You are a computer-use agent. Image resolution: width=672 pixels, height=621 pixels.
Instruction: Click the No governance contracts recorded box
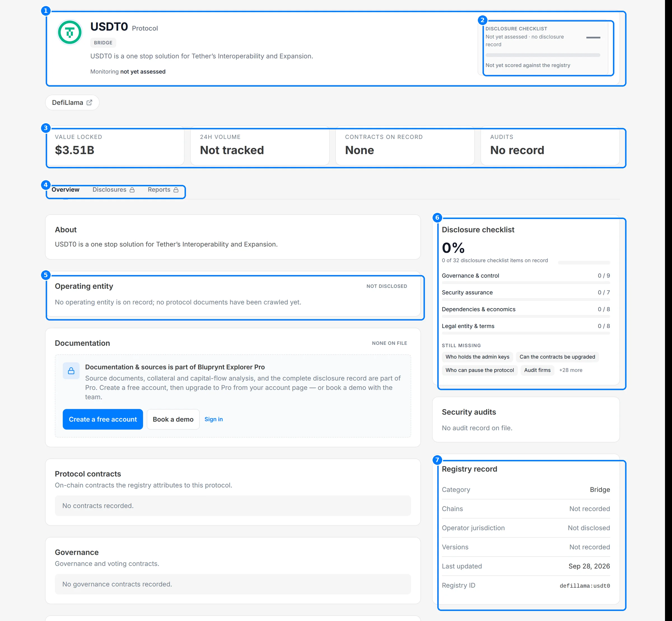233,584
